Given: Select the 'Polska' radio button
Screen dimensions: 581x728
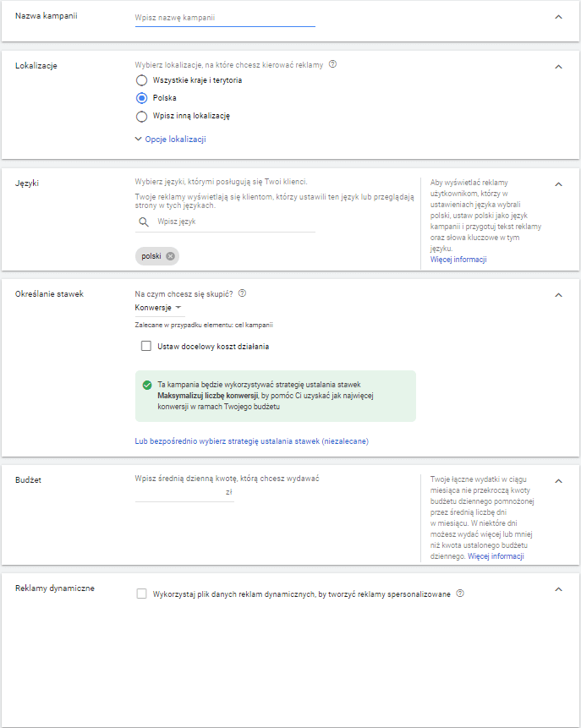Looking at the screenshot, I should coord(142,98).
